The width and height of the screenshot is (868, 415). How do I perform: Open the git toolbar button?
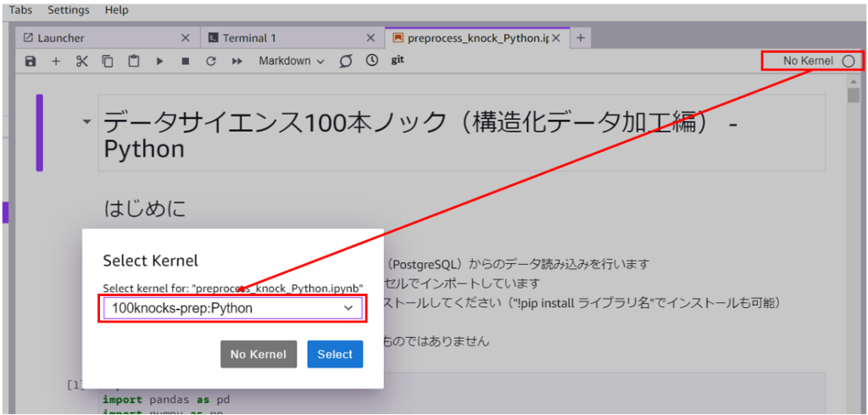click(398, 60)
